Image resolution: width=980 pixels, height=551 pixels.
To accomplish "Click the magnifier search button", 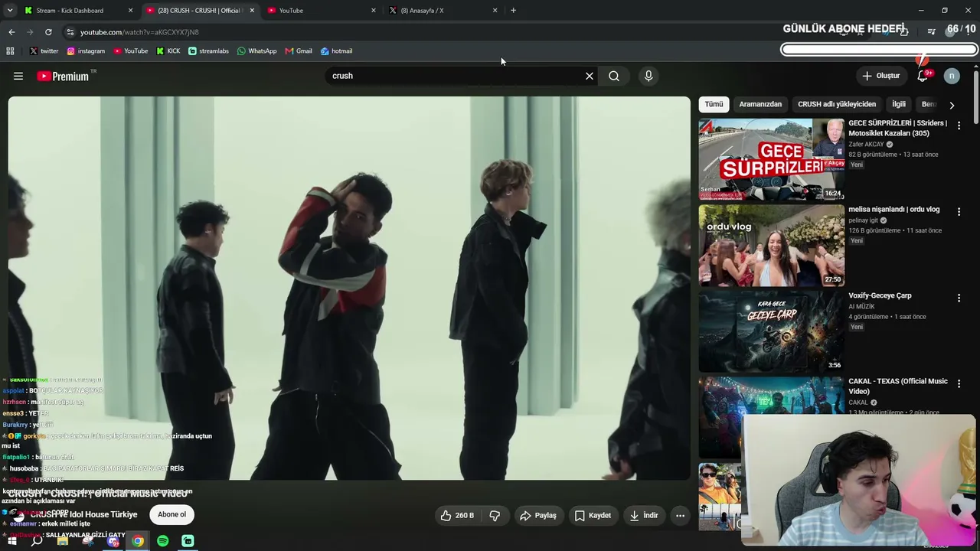I will 614,76.
